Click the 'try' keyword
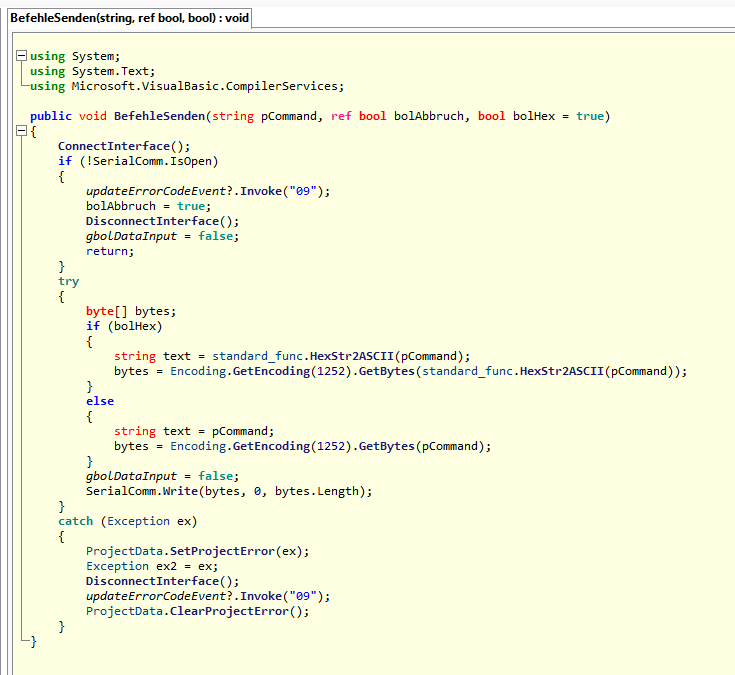This screenshot has width=735, height=675. tap(68, 281)
